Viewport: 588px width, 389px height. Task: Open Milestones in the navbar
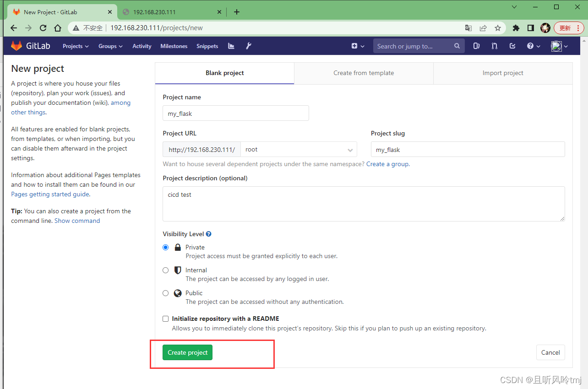(174, 46)
